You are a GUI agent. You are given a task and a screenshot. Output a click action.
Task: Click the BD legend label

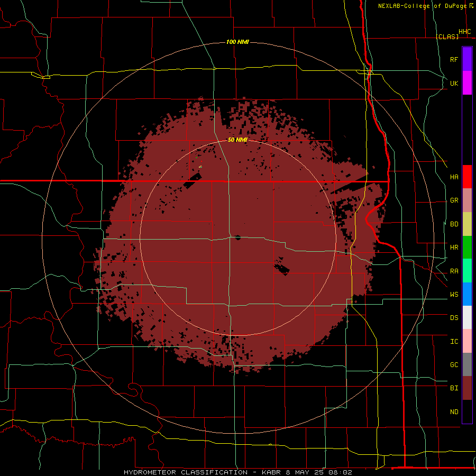(x=454, y=224)
